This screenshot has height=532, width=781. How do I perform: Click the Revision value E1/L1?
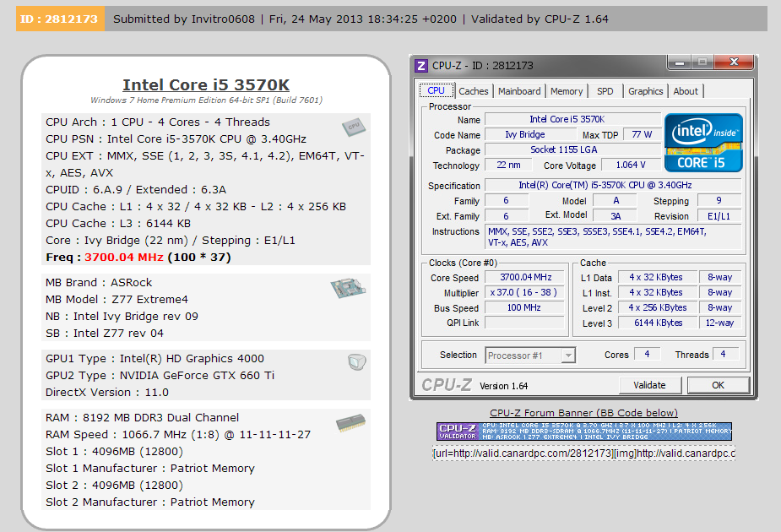click(x=719, y=215)
